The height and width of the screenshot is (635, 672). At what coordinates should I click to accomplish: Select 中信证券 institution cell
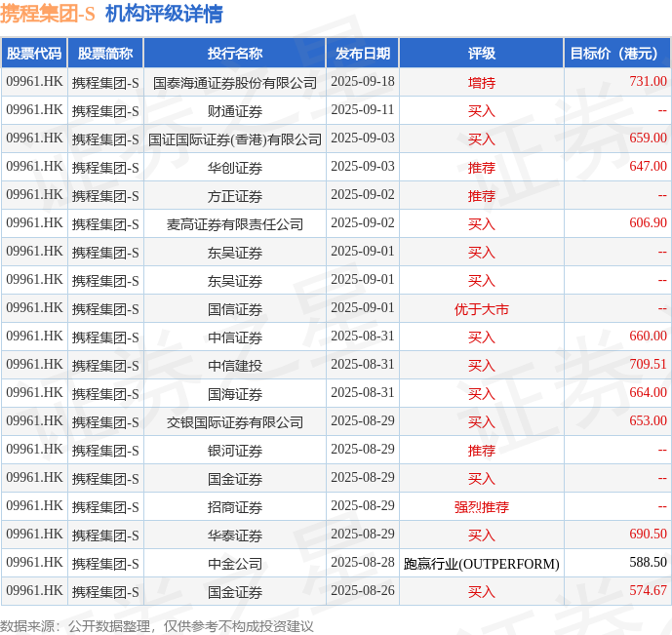click(x=235, y=337)
